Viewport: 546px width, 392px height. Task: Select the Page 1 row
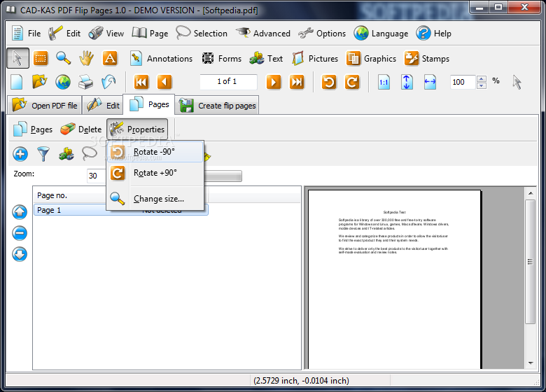pyautogui.click(x=121, y=210)
